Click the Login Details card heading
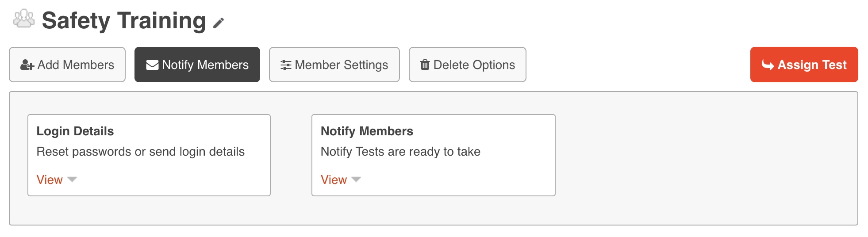This screenshot has width=868, height=237. [75, 131]
